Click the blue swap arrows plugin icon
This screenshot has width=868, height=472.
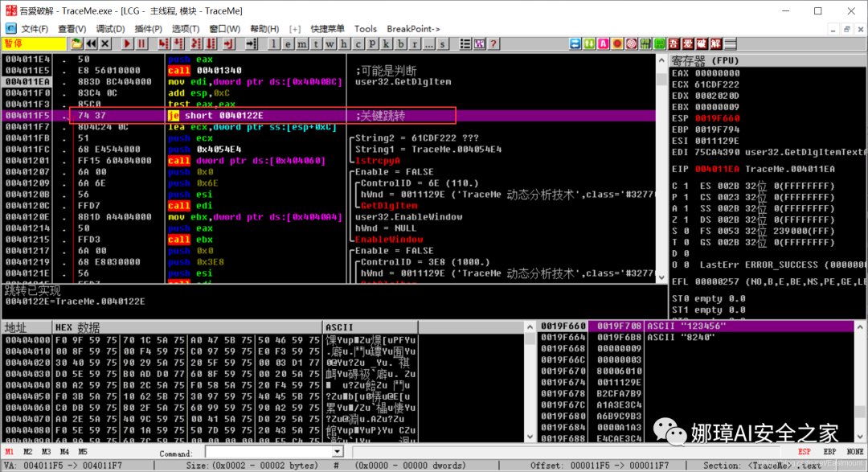pos(575,43)
